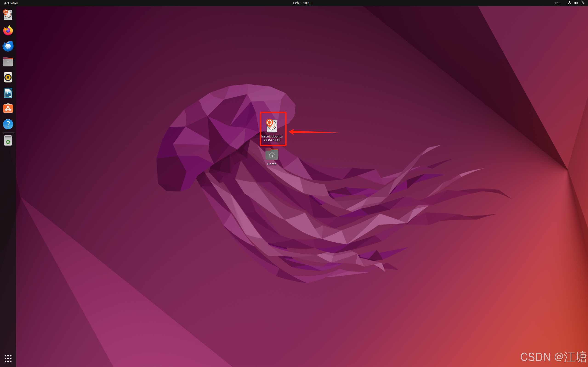Expand the en keyboard language dropdown

[557, 3]
